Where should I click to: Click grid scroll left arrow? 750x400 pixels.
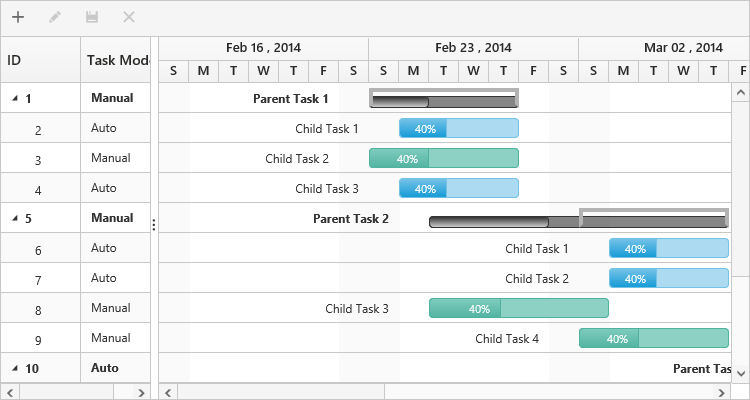click(8, 391)
